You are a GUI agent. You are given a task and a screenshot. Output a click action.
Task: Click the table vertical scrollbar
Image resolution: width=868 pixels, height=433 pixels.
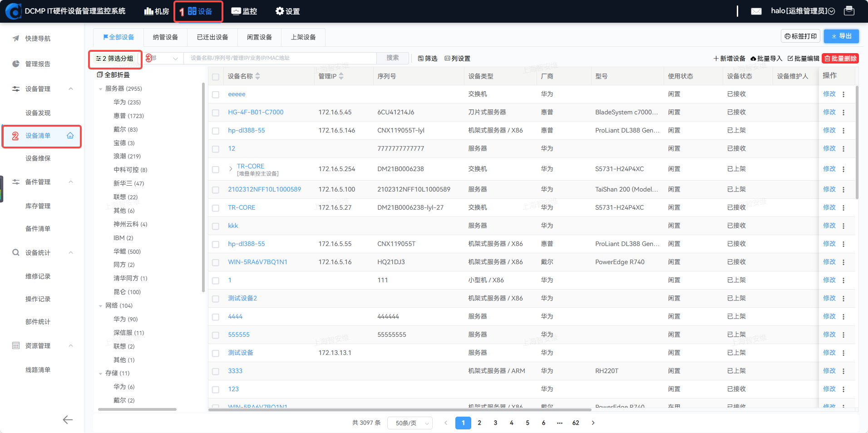pos(857,142)
